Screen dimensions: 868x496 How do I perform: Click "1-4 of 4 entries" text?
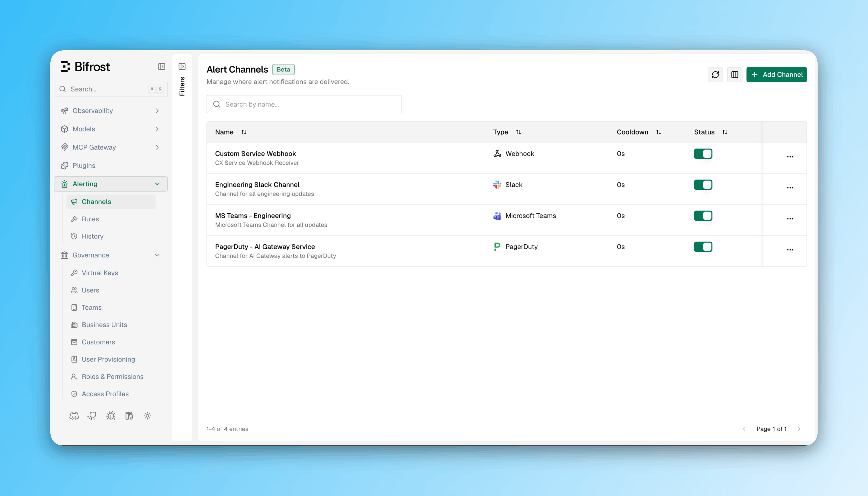(x=227, y=429)
